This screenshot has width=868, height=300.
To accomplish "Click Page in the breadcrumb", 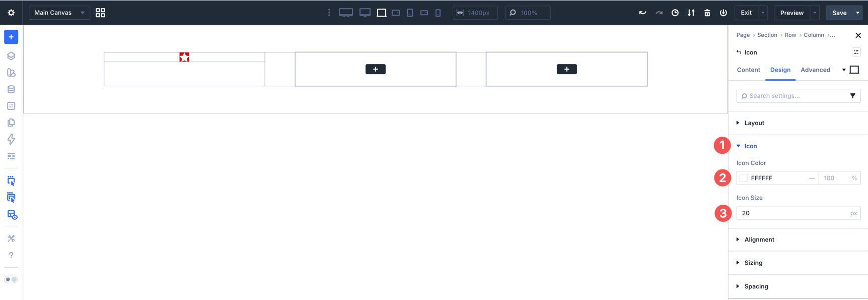I will [743, 35].
